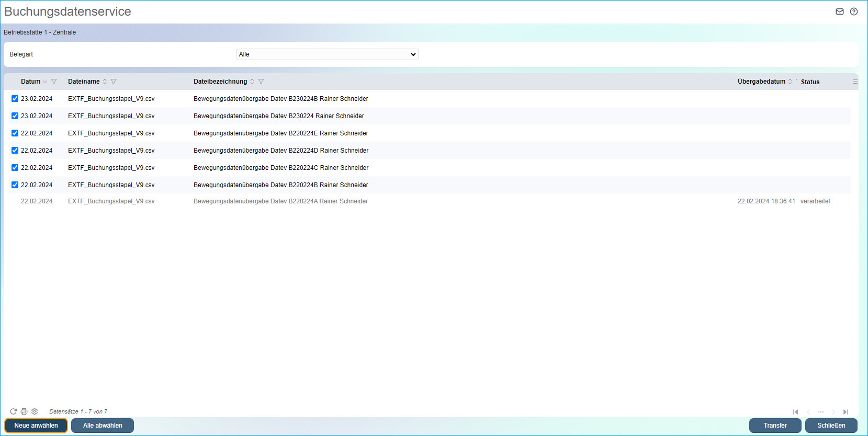Go to the first page
868x436 pixels.
tap(796, 412)
